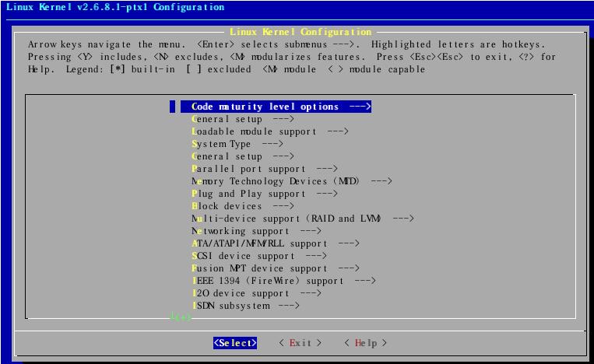594x364 pixels.
Task: Select Block devices entry
Action: click(x=243, y=206)
